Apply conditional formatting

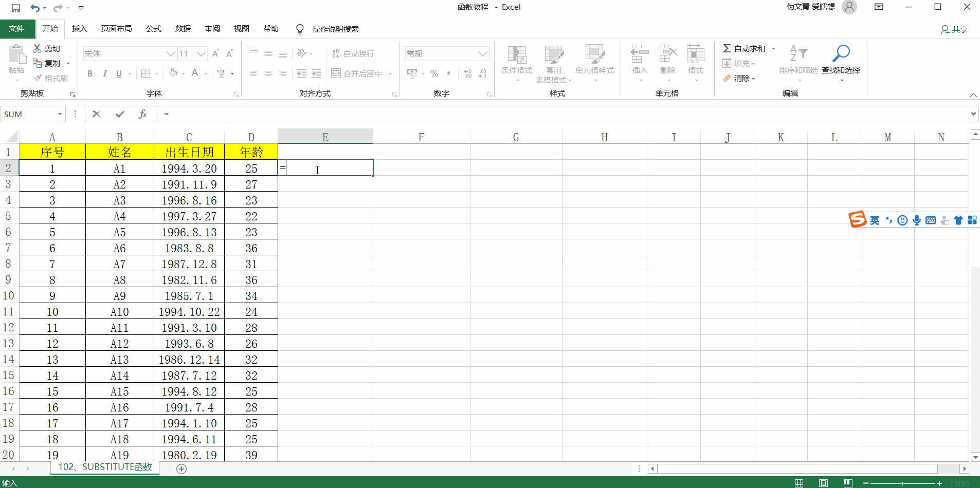pyautogui.click(x=516, y=64)
